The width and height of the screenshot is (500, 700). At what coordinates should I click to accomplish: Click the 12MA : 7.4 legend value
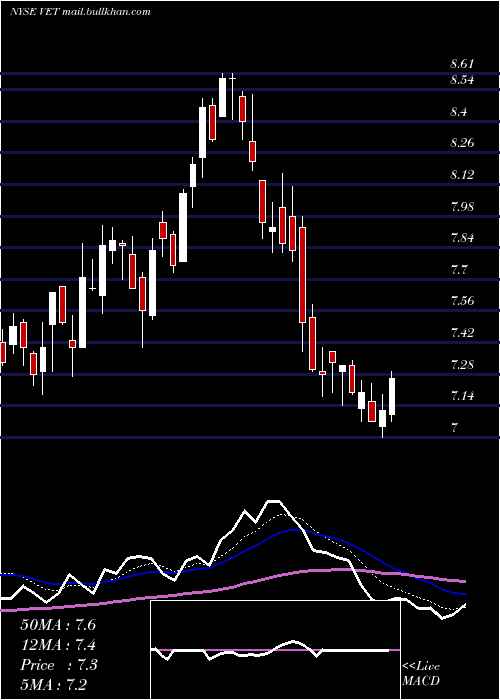58,645
